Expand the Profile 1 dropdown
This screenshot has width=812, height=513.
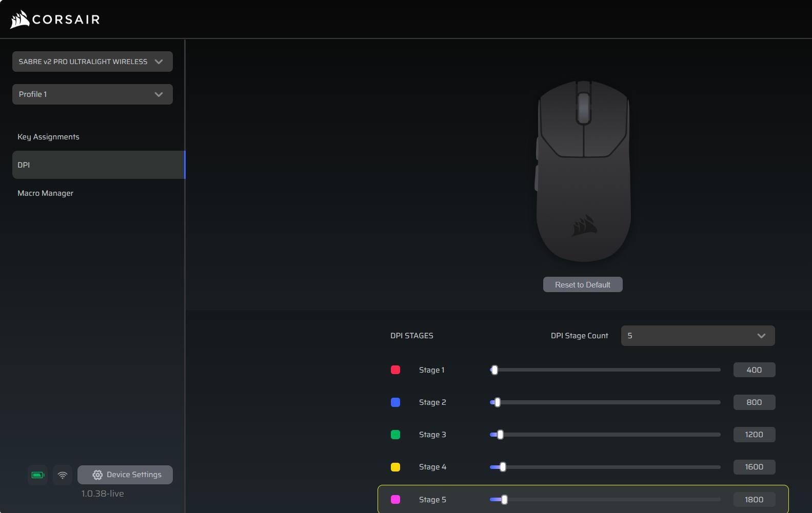coord(92,94)
